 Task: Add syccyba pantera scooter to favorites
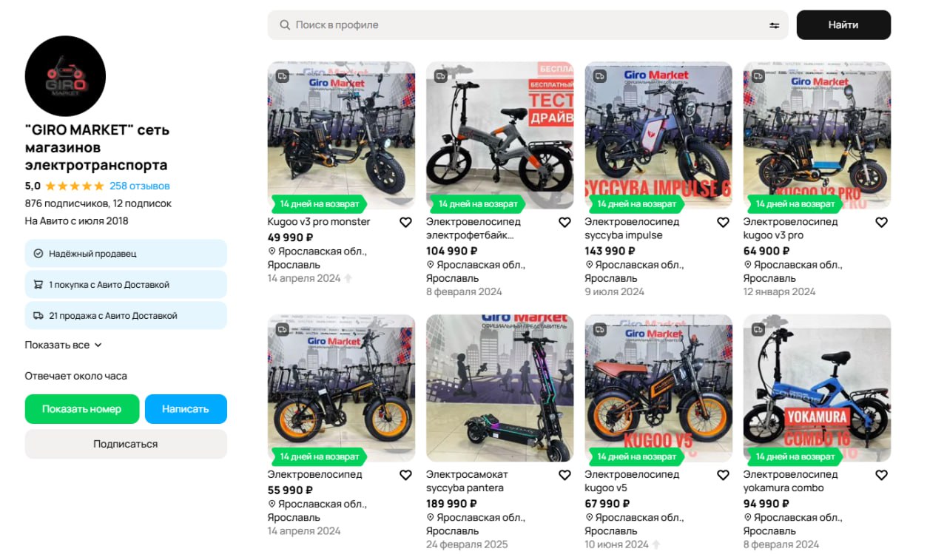click(x=565, y=475)
